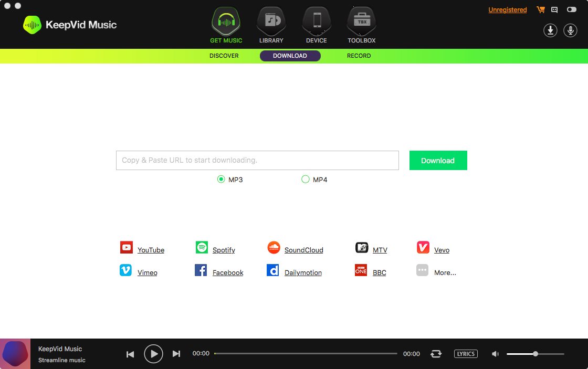Click the microphone record icon
Screen dimensions: 588x369
click(x=570, y=30)
